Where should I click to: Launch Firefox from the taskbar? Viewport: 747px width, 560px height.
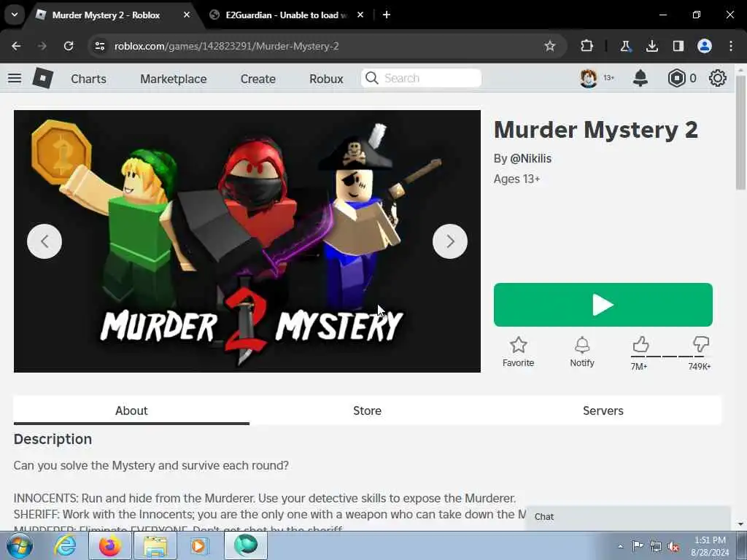[109, 545]
